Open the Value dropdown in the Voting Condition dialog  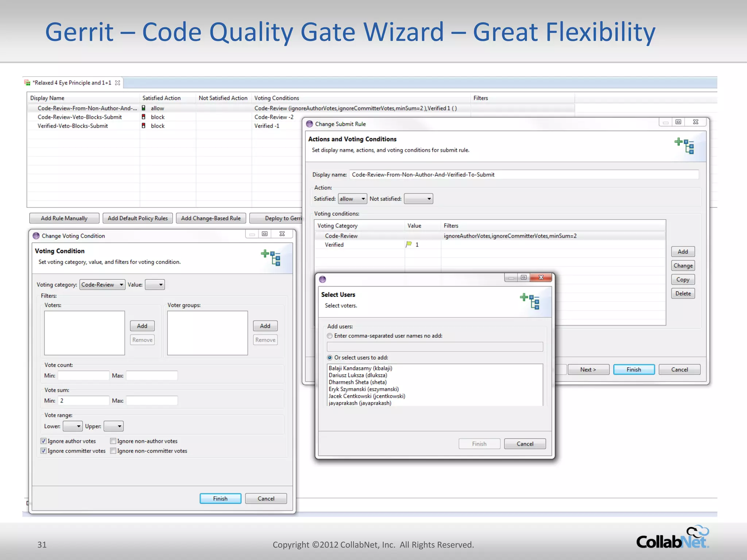(x=155, y=284)
